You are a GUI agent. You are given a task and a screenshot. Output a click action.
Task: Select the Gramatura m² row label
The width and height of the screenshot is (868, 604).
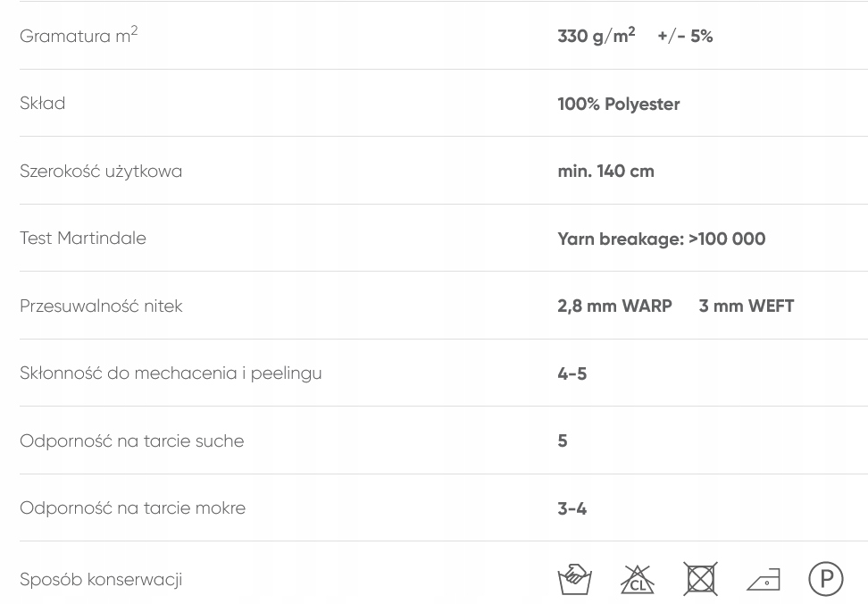(x=79, y=36)
